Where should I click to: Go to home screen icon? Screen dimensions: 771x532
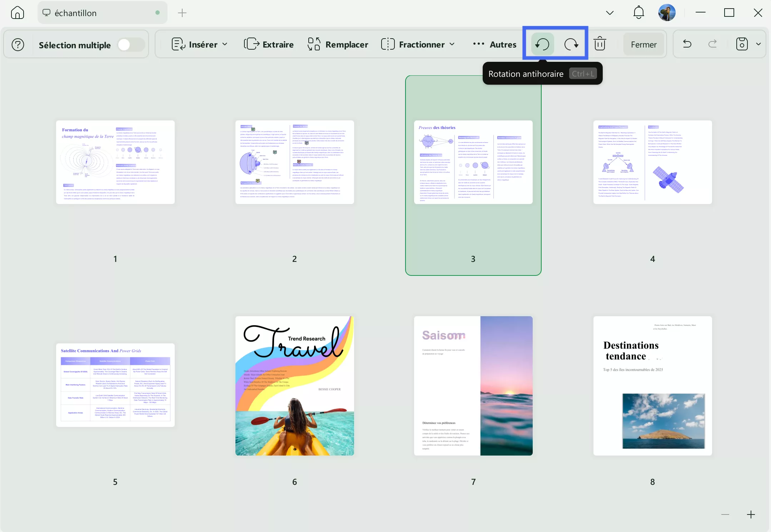pyautogui.click(x=17, y=13)
